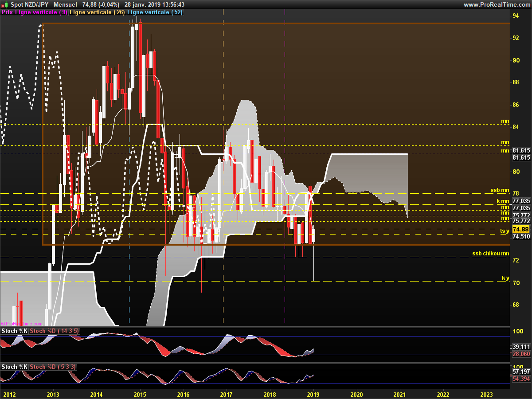Click the 2015 label on time axis

tap(140, 394)
